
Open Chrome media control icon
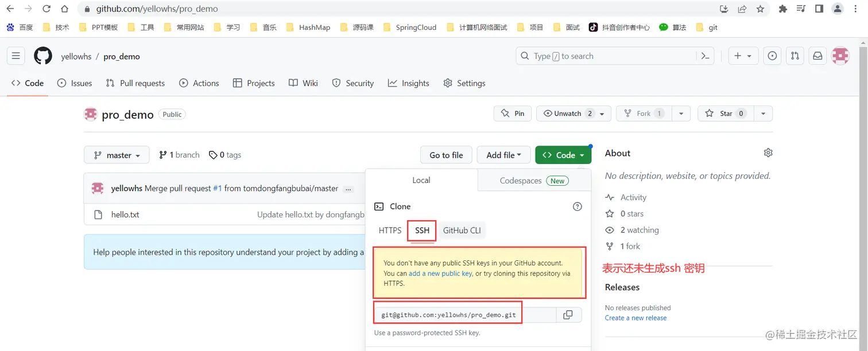(x=801, y=9)
